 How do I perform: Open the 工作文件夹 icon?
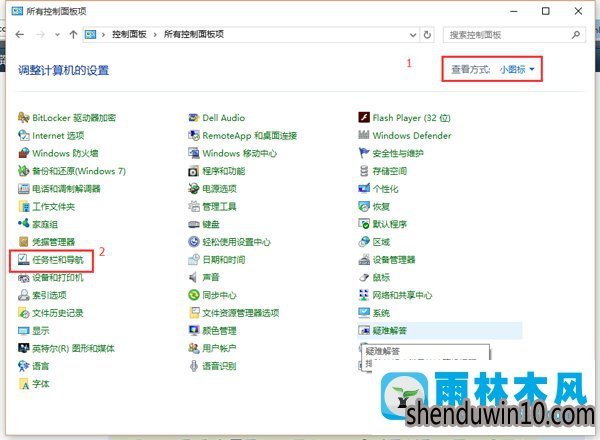[x=24, y=207]
